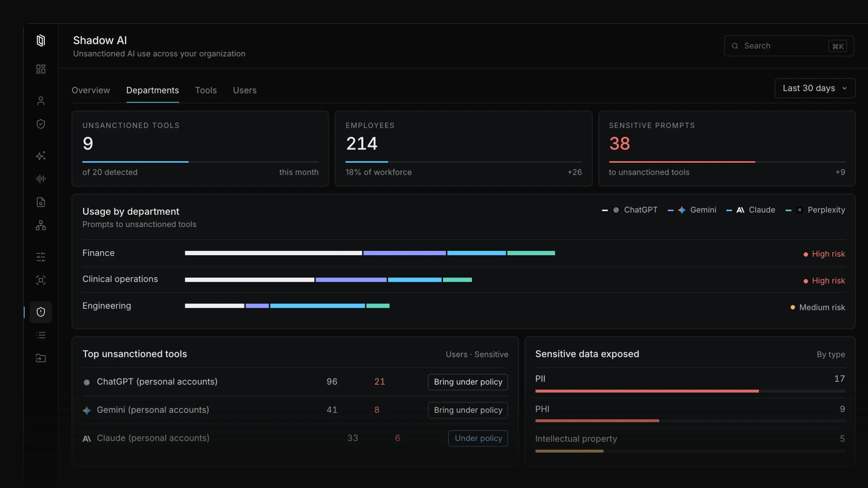Click the Finance usage bar
868x488 pixels.
tap(370, 253)
